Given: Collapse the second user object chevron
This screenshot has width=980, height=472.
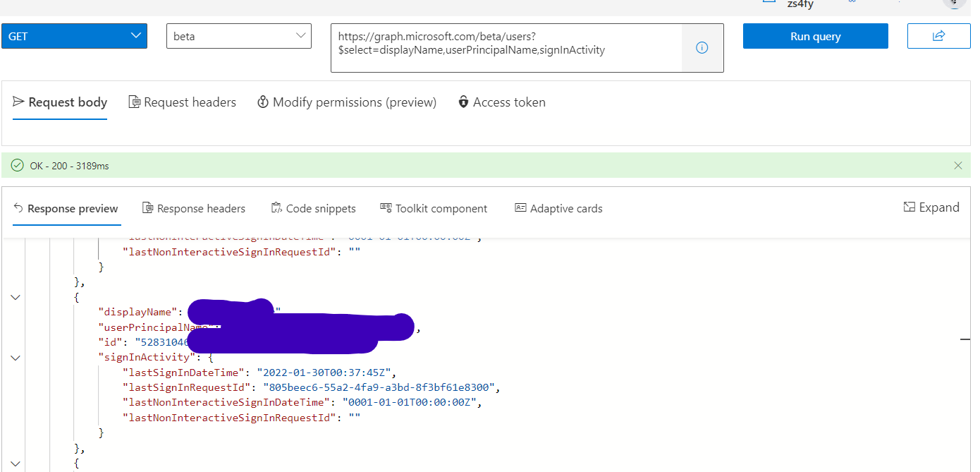Looking at the screenshot, I should [x=15, y=297].
